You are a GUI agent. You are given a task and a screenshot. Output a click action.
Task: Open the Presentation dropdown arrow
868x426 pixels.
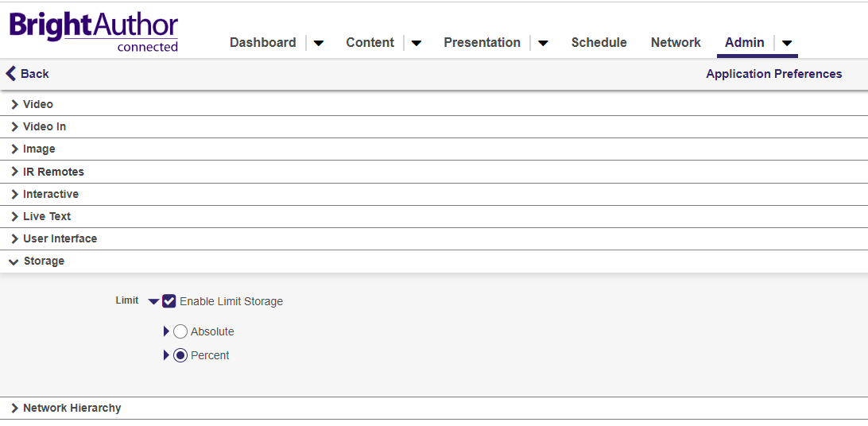(x=543, y=43)
